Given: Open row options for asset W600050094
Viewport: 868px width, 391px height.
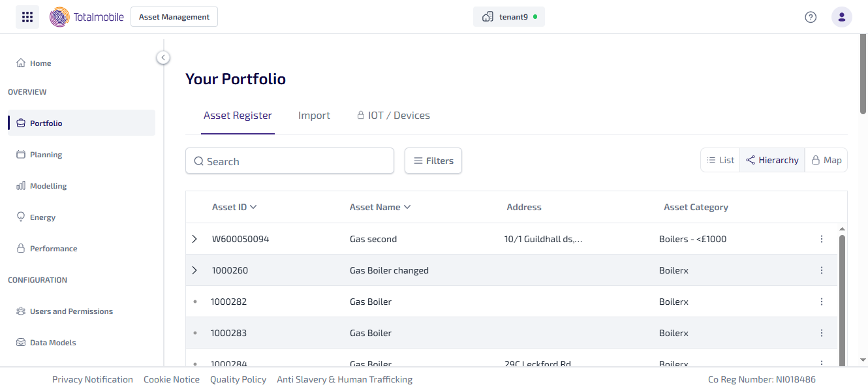Looking at the screenshot, I should (x=821, y=239).
